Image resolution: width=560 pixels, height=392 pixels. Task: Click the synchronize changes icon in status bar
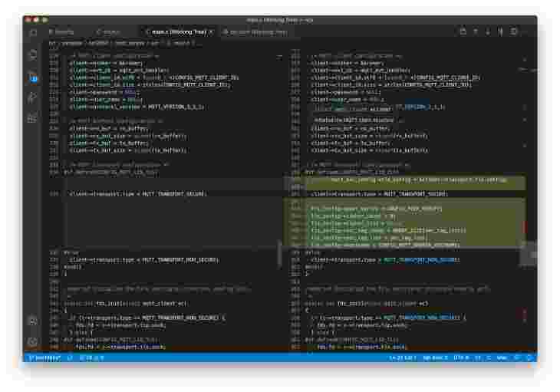[70, 357]
